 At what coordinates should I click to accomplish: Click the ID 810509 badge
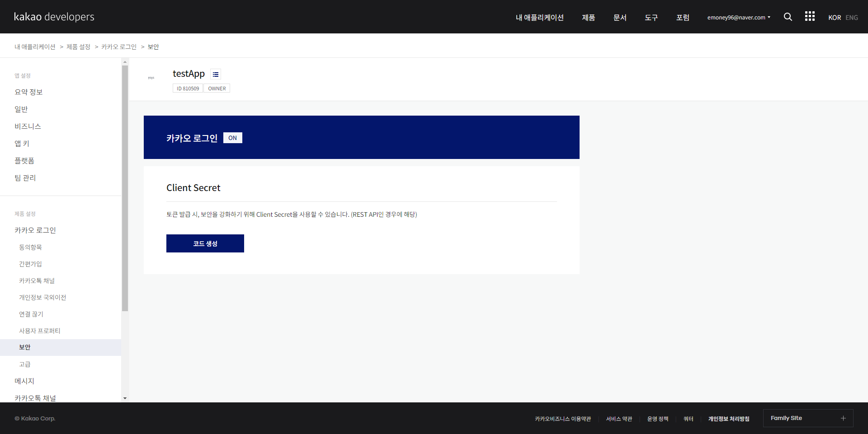click(x=188, y=89)
